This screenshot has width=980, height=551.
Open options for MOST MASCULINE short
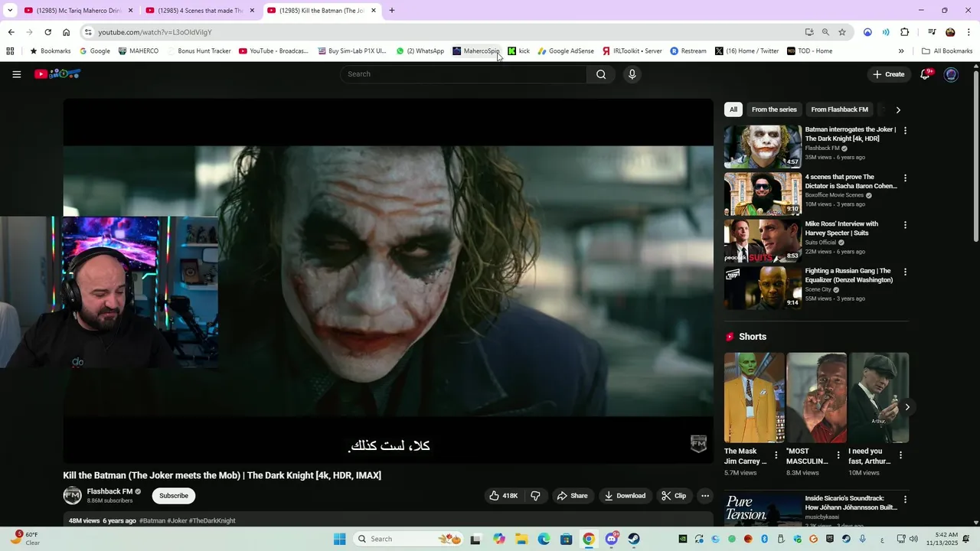[838, 455]
